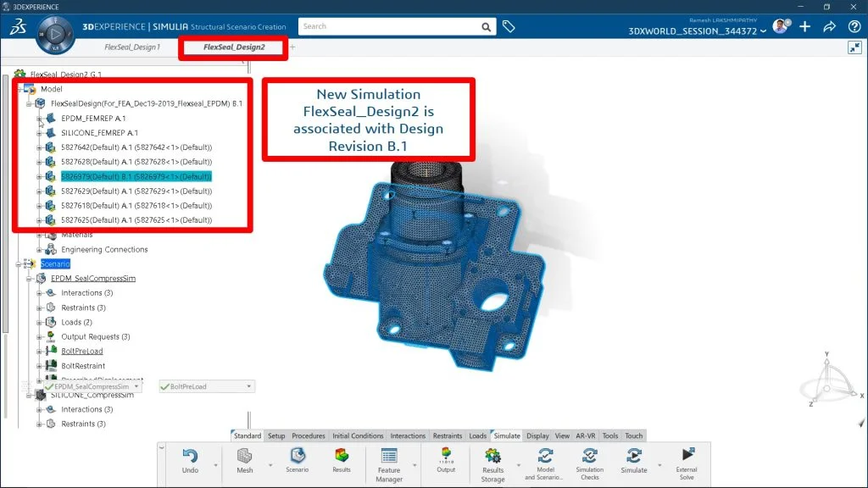Screen dimensions: 868x488
Task: Open the BoltPreLoad step dropdown
Action: [248, 386]
